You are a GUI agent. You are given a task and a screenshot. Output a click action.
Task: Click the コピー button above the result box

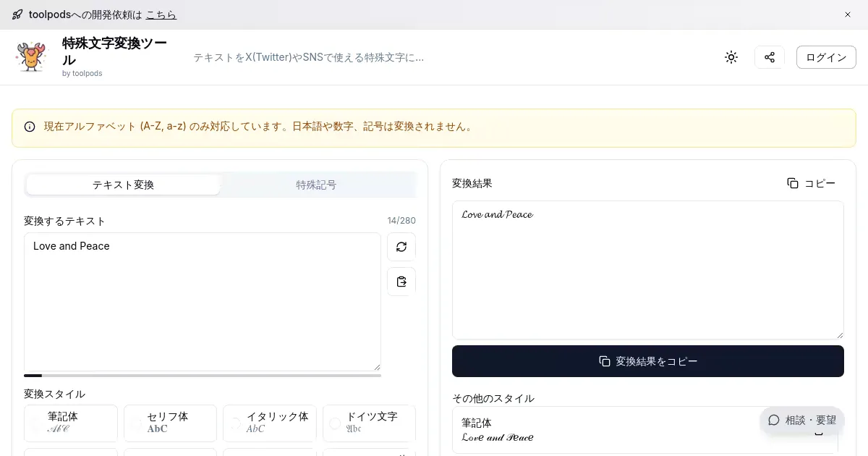pos(811,183)
